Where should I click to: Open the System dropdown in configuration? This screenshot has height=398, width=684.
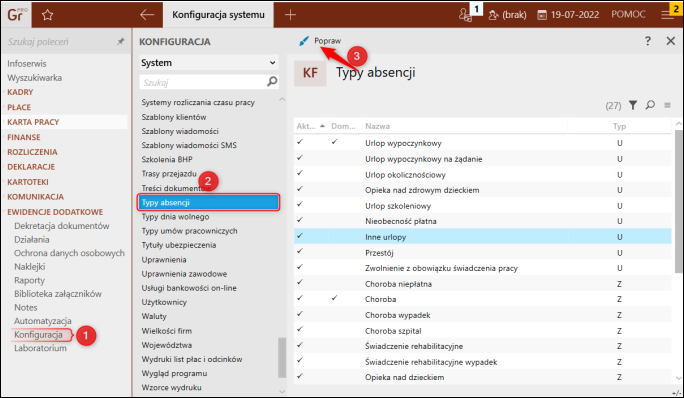click(x=209, y=63)
